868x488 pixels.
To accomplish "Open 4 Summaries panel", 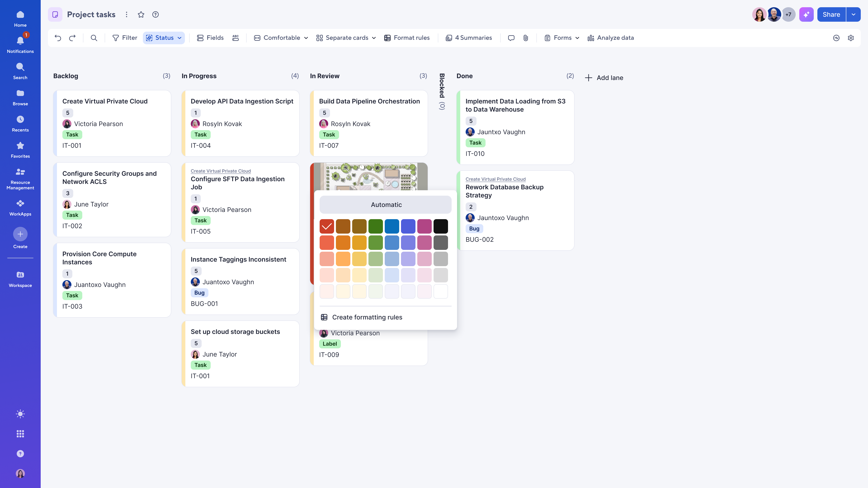I will (x=469, y=38).
